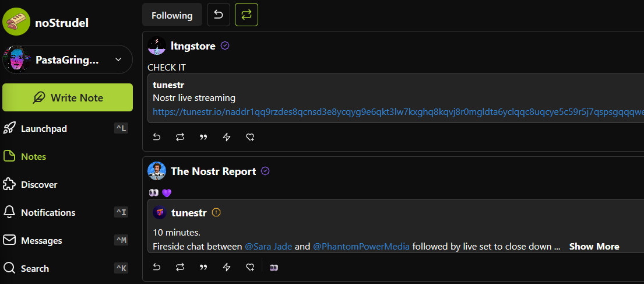
Task: Toggle the show-replies filter in the timeline header
Action: coord(219,15)
